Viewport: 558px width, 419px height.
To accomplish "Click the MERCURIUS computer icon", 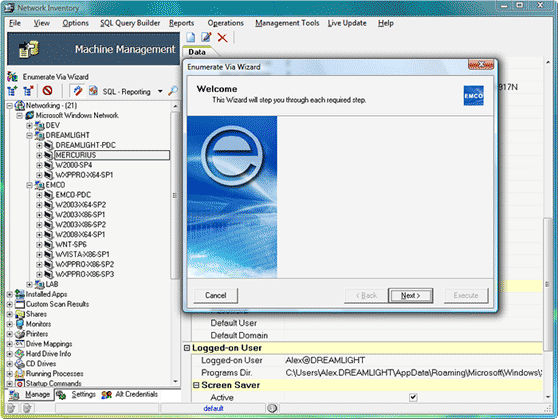I will point(49,155).
